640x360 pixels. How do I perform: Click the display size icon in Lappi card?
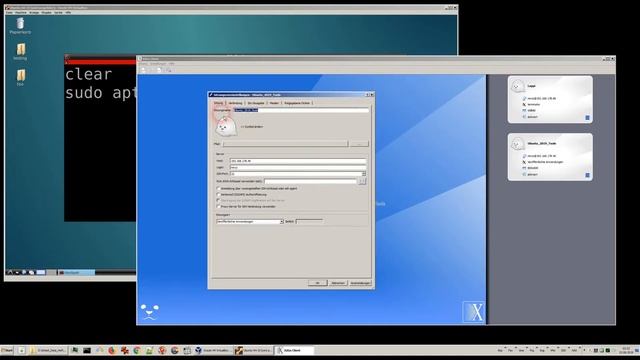coord(524,110)
